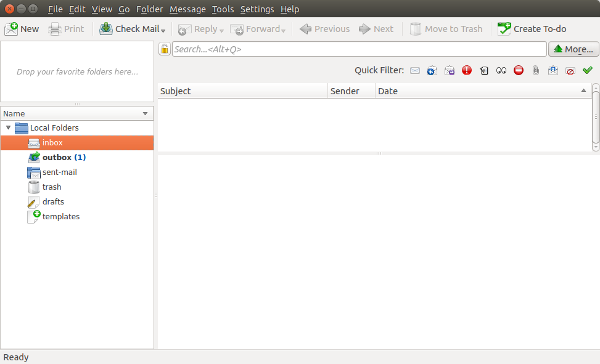Filter messages marked as Important
Screen dimensions: 600x364
coord(467,71)
